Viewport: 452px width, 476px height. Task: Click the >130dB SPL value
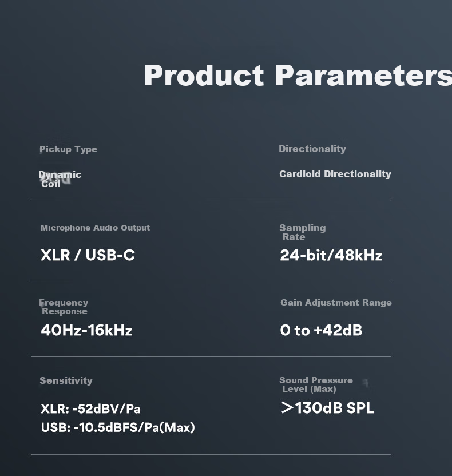pos(328,408)
